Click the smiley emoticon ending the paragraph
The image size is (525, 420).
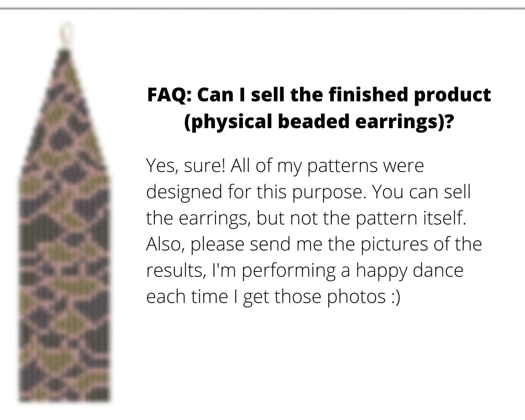coord(395,296)
